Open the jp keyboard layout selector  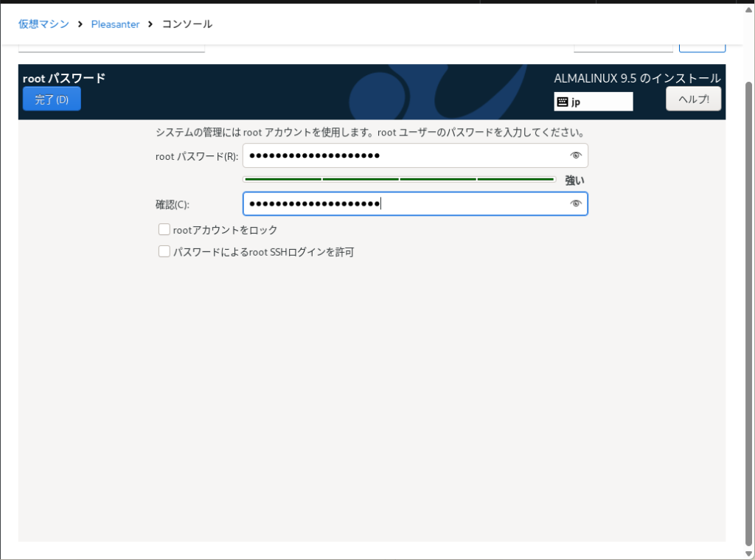click(594, 102)
